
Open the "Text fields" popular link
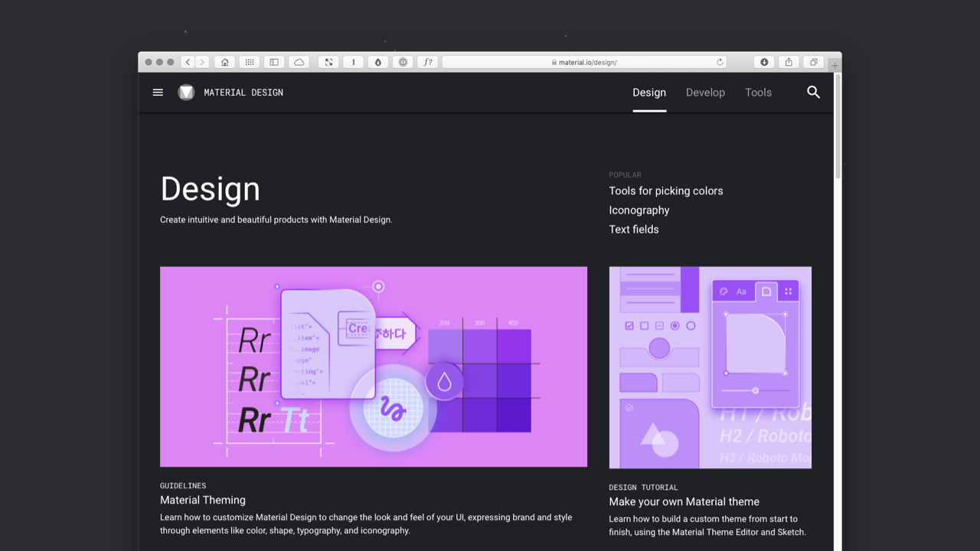point(634,229)
